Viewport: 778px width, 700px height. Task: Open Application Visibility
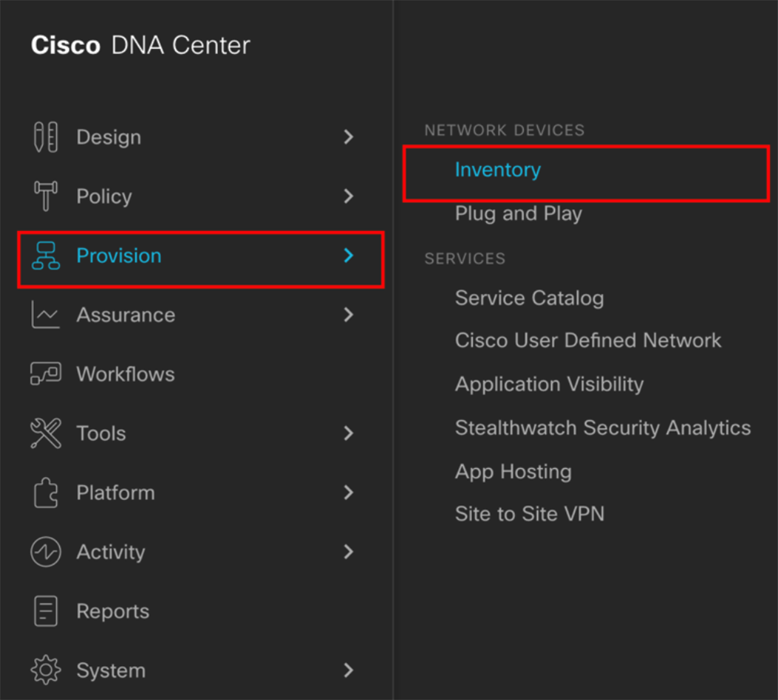(549, 384)
